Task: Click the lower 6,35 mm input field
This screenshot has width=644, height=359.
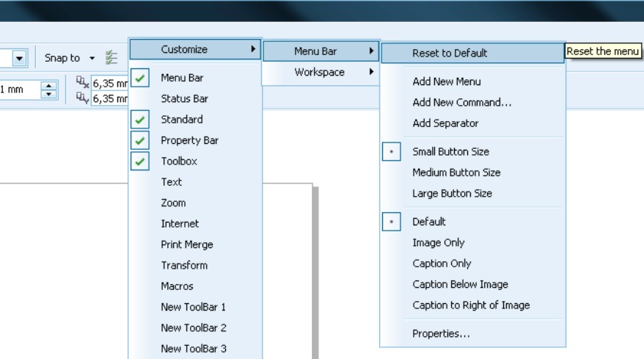Action: click(x=109, y=98)
